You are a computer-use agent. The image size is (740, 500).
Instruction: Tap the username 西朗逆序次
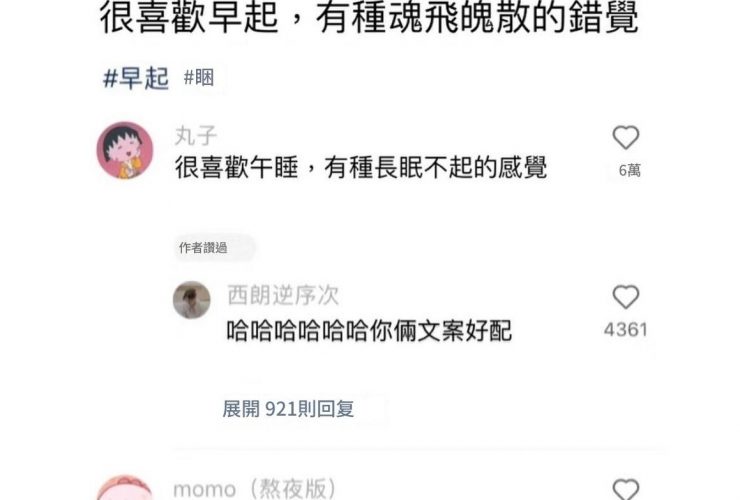(283, 296)
